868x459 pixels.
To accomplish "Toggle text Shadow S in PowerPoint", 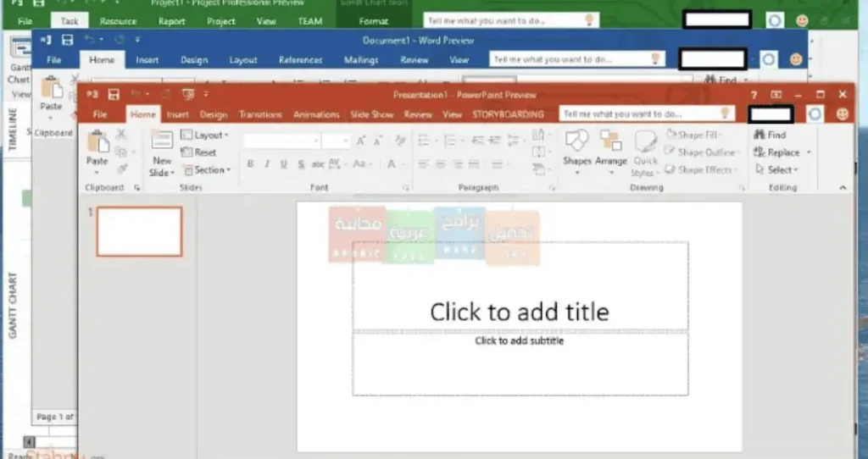I will pos(301,164).
